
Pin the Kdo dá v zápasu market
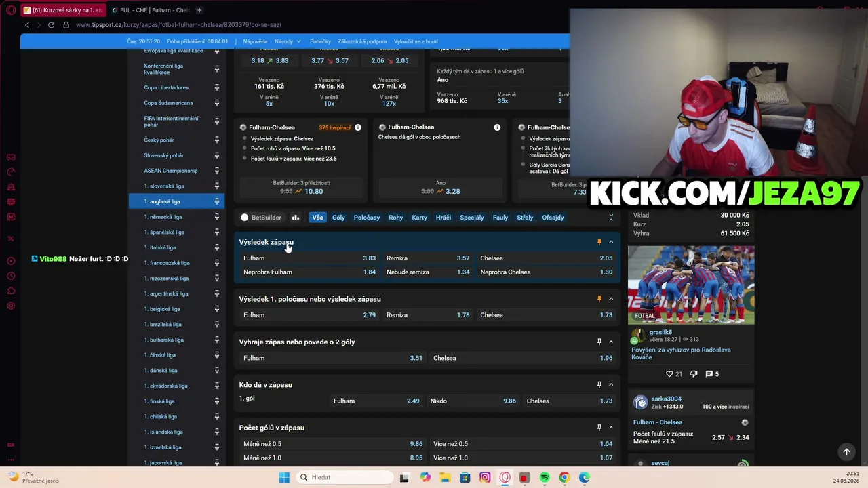[599, 385]
